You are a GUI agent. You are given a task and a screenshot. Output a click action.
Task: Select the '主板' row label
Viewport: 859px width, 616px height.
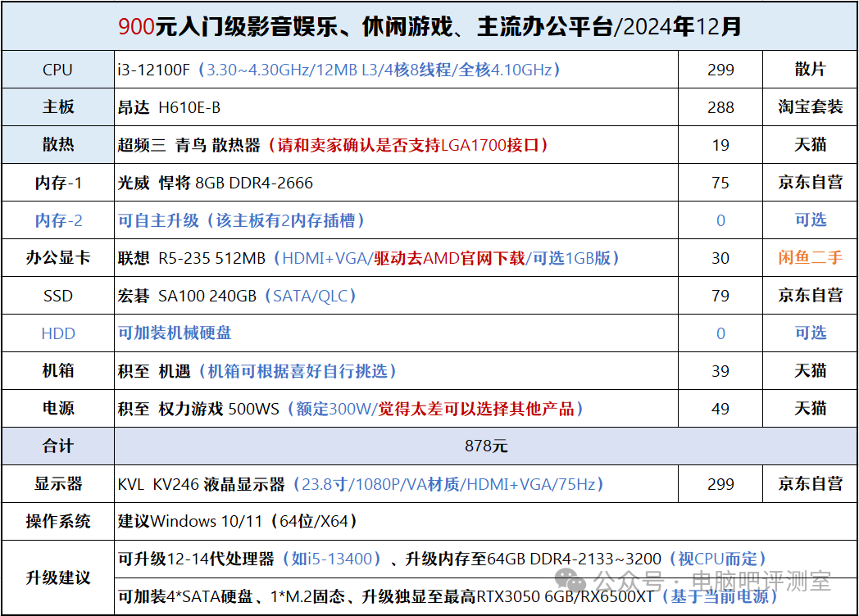point(57,106)
